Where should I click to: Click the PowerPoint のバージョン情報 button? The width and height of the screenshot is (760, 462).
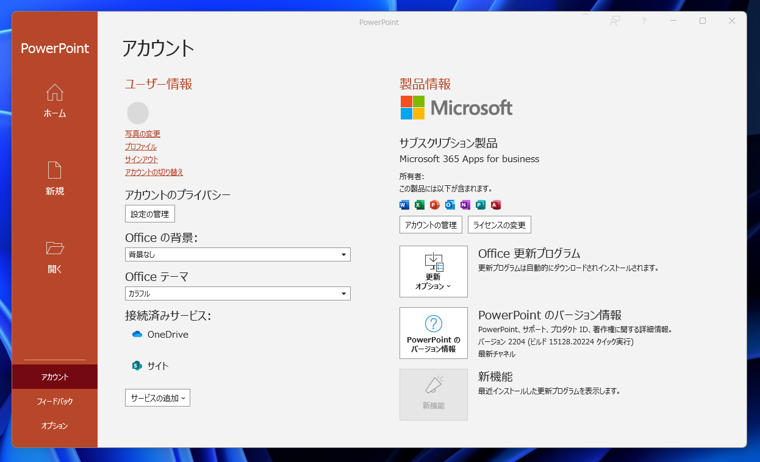point(433,333)
